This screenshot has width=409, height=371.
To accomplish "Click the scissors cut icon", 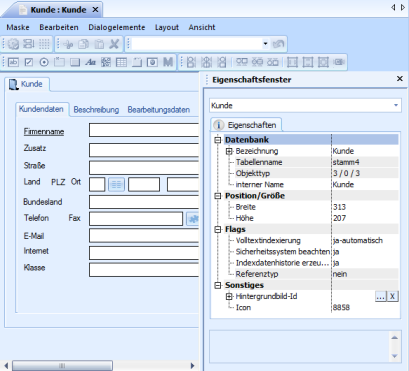I will click(68, 44).
